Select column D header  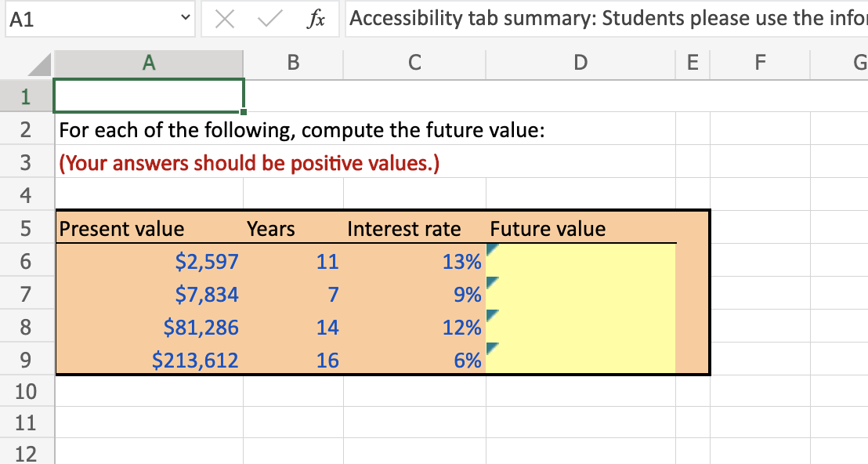pyautogui.click(x=580, y=63)
